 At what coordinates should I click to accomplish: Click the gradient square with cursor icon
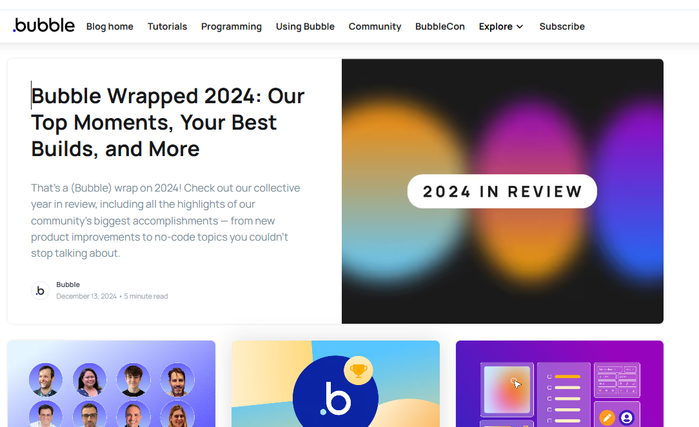coord(507,390)
